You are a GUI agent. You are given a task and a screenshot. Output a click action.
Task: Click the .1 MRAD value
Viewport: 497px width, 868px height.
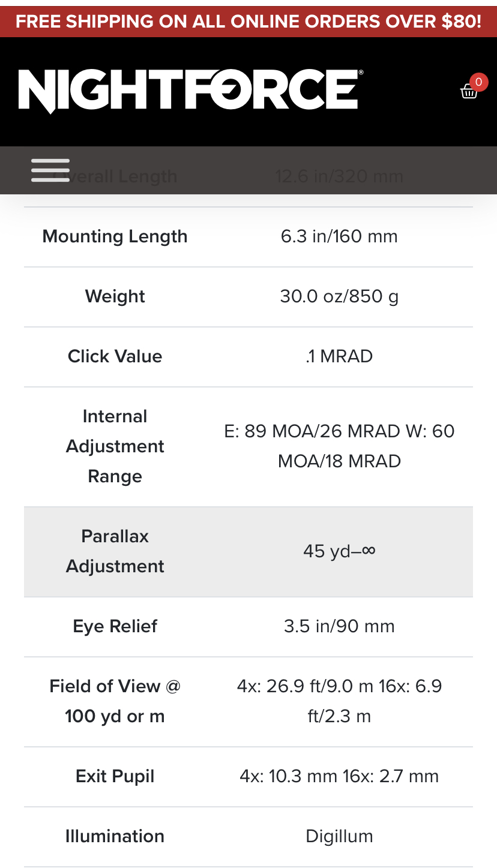click(339, 356)
